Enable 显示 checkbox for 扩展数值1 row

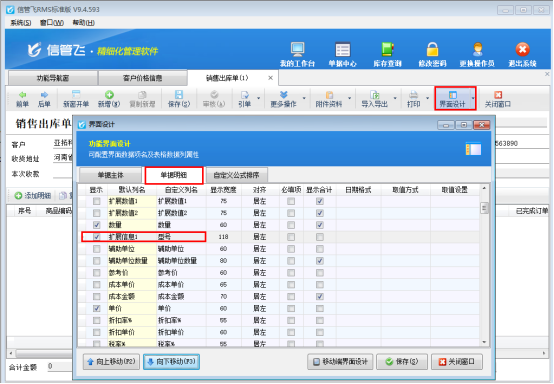click(x=96, y=201)
